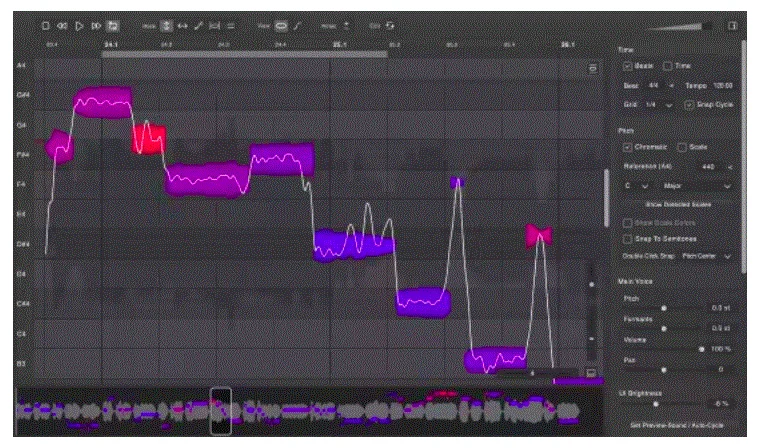Adjust the Pan slider knob

(x=664, y=370)
